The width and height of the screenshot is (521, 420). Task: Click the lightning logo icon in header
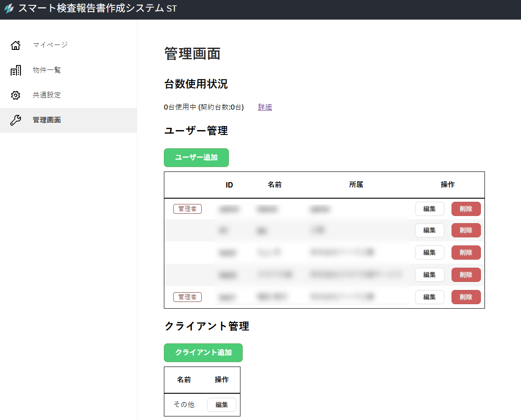[x=9, y=9]
